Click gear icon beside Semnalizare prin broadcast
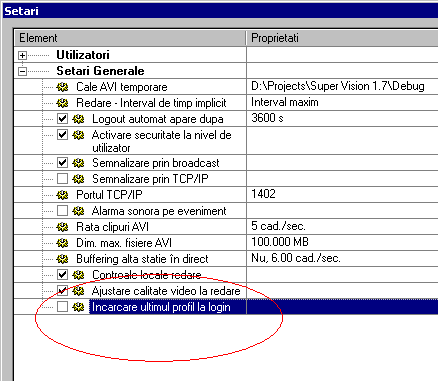The image size is (438, 381). [78, 163]
